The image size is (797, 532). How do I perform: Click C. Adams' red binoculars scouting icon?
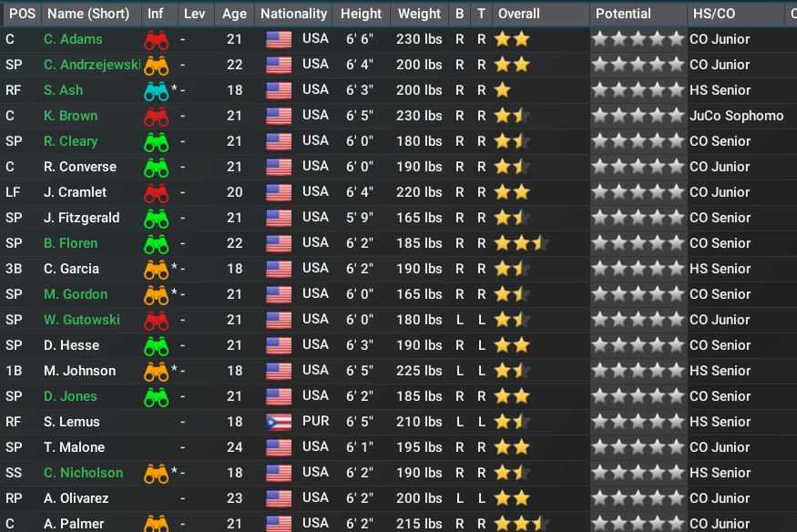[x=156, y=40]
